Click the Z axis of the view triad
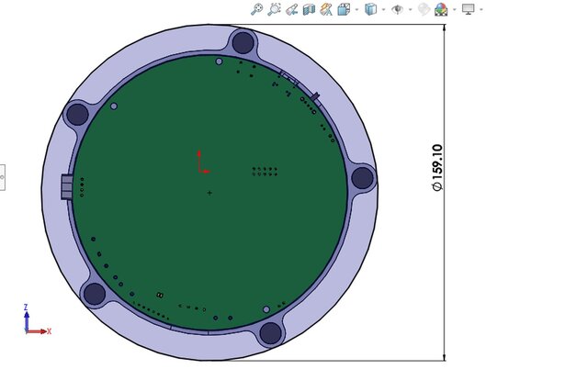 (27, 313)
